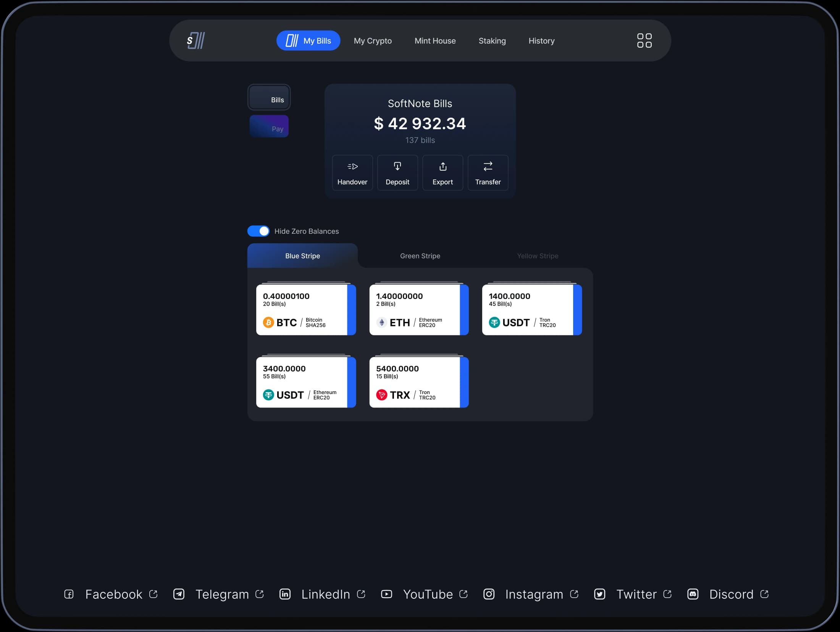
Task: Switch to the Green Stripe tab
Action: (x=420, y=256)
